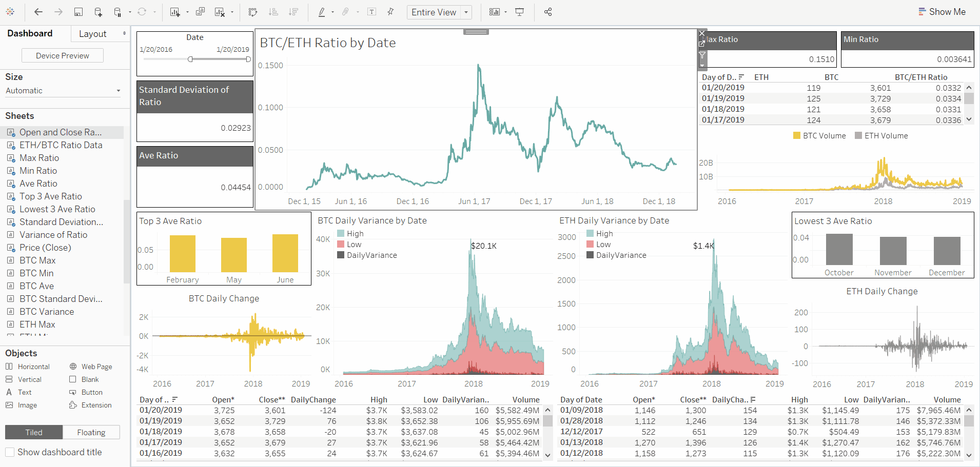The image size is (980, 467).
Task: Select the Dashboard tab
Action: click(x=30, y=34)
